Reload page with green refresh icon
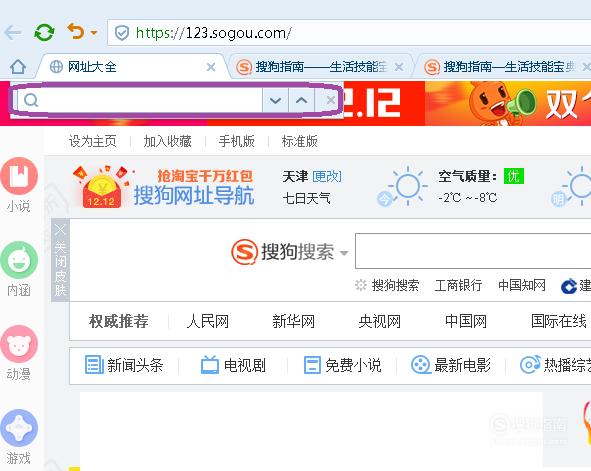 point(44,33)
